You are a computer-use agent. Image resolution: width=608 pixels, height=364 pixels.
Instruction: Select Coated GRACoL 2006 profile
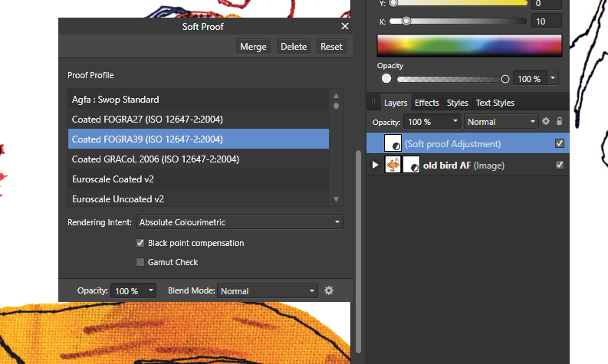click(x=198, y=159)
